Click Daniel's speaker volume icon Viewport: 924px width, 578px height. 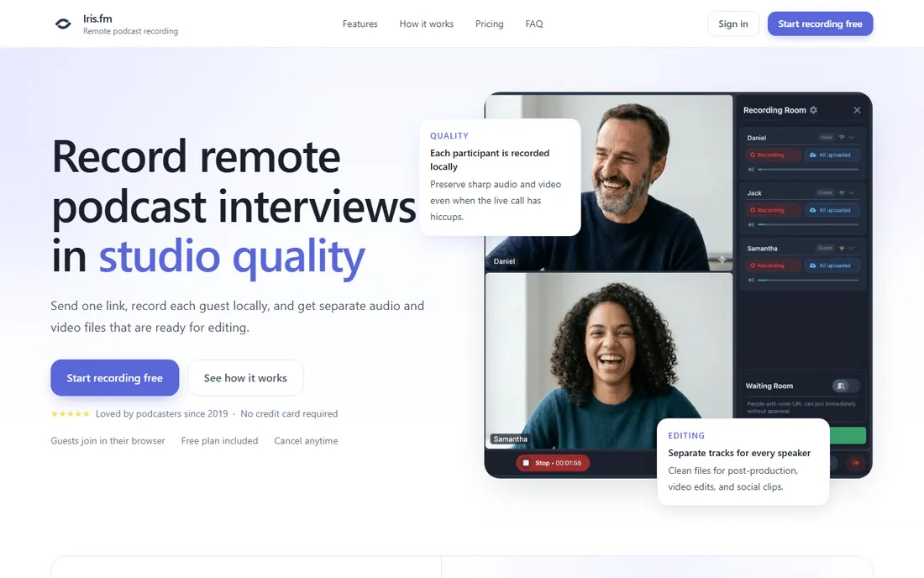pos(751,170)
